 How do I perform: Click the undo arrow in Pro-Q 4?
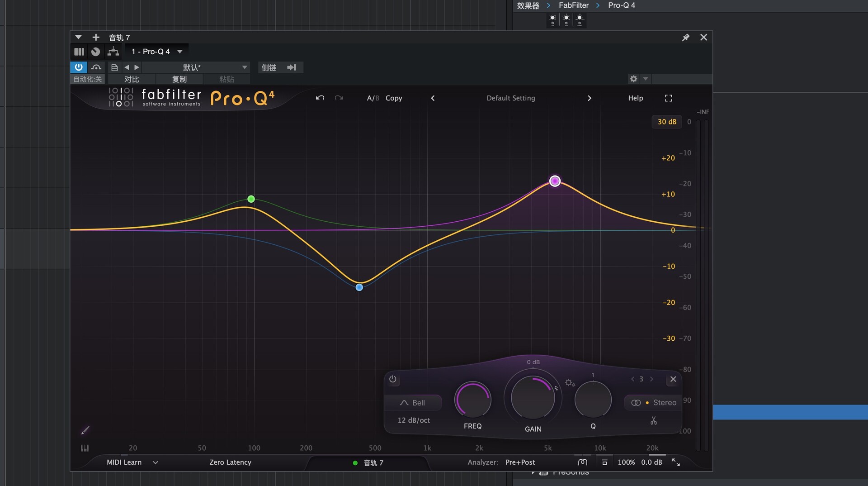click(x=320, y=98)
